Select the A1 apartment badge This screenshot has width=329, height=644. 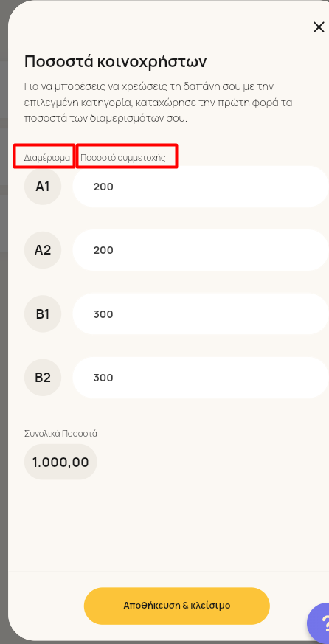43,187
